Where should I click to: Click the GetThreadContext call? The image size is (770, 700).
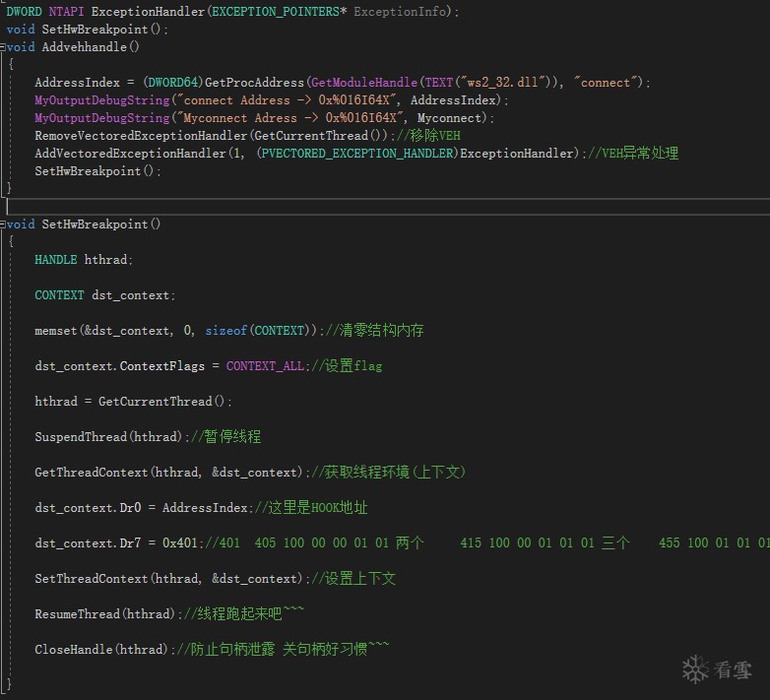click(172, 473)
